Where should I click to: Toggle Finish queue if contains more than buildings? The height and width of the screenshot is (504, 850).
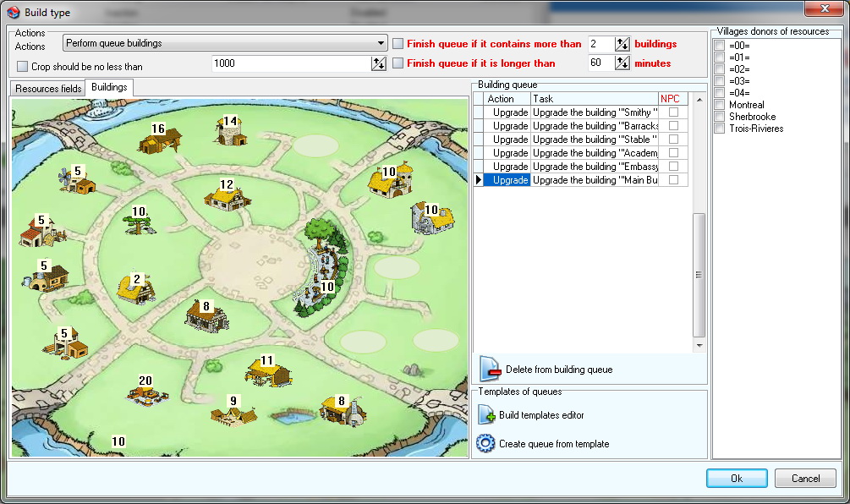[398, 44]
